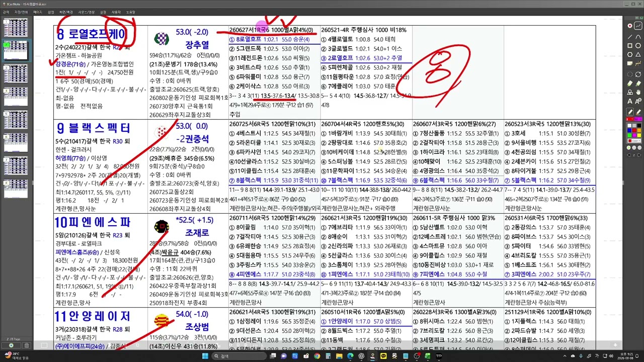Open the 도움말 menu

[131, 11]
